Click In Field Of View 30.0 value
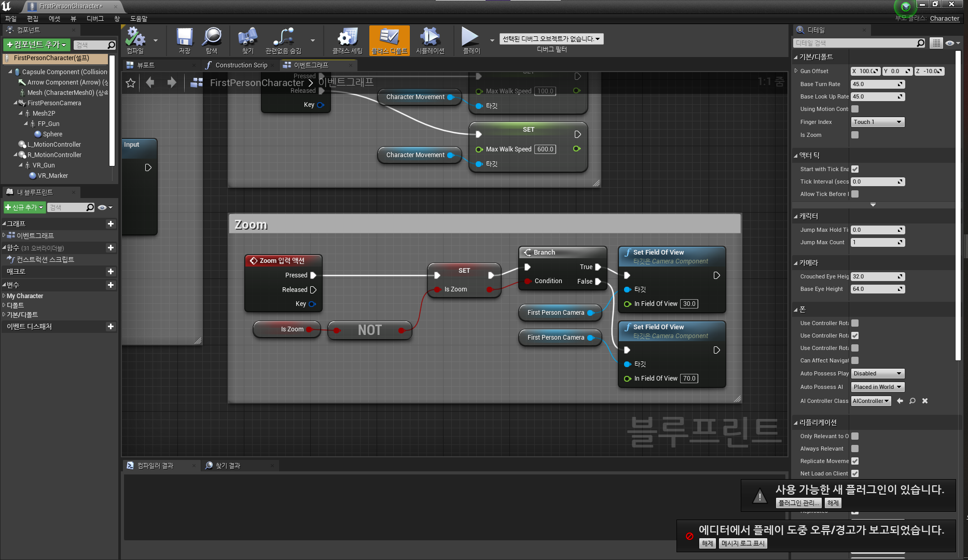This screenshot has width=968, height=560. pyautogui.click(x=689, y=304)
